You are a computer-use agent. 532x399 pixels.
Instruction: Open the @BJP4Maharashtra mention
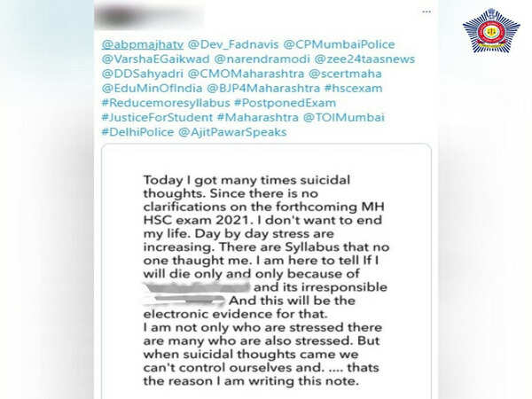(x=263, y=88)
